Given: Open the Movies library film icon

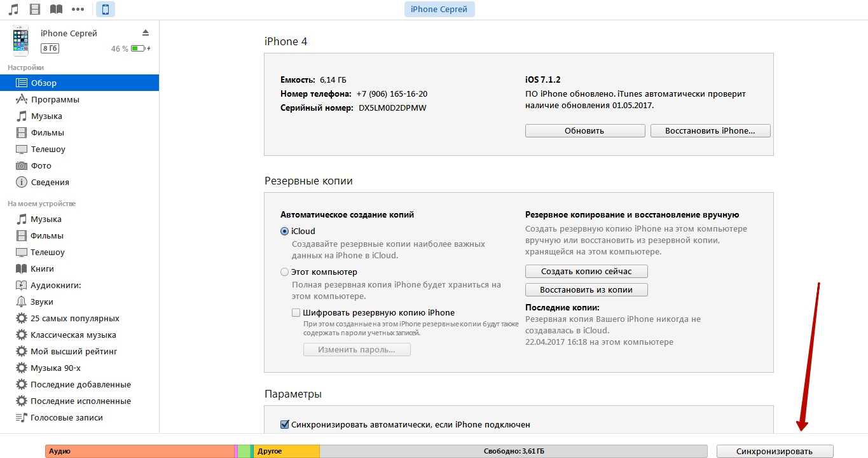Looking at the screenshot, I should pyautogui.click(x=35, y=9).
